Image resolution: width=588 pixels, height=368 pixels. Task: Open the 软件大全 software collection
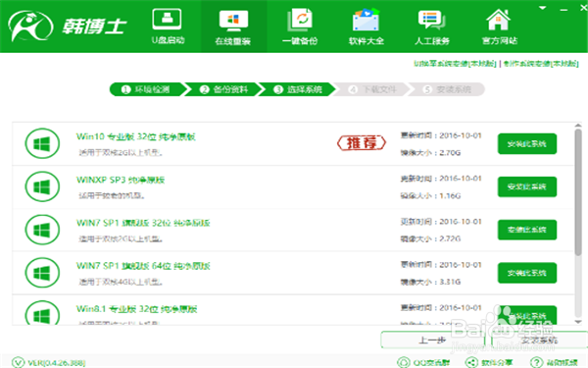(367, 26)
